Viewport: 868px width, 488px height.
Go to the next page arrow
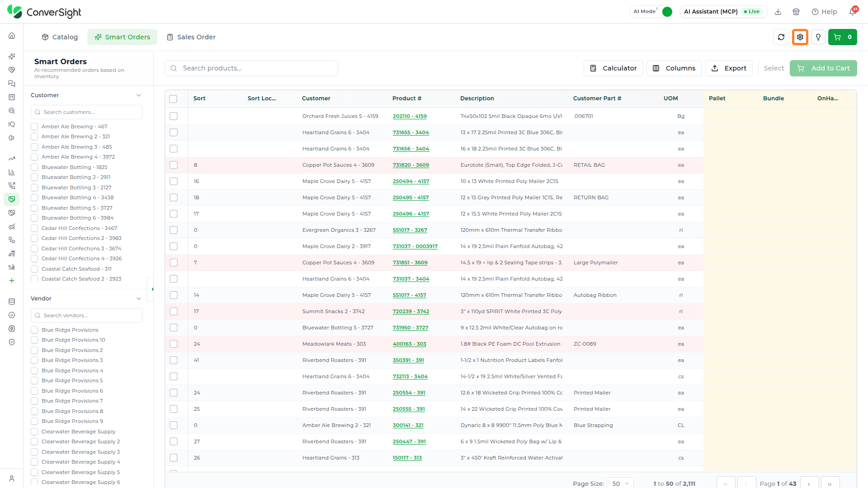[809, 483]
